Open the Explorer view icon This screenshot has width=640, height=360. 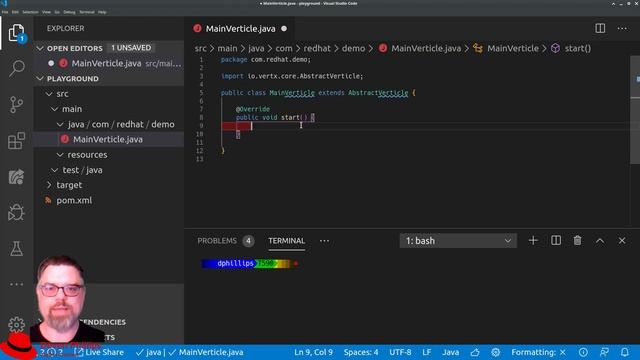click(x=16, y=33)
